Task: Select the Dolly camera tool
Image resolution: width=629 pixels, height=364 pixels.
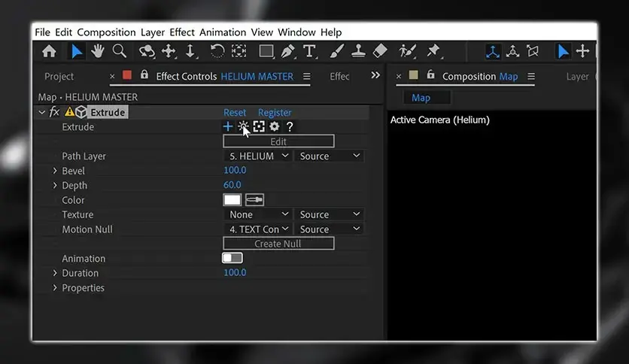Action: tap(190, 51)
